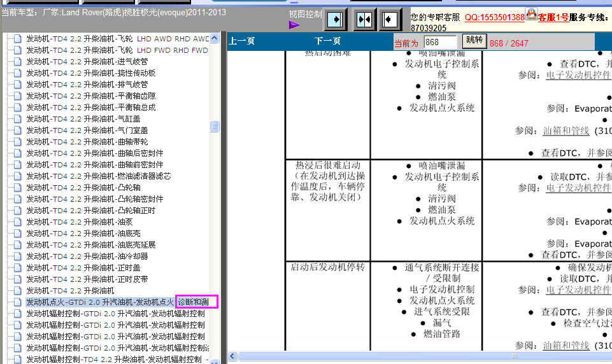Select 发动机-TD4 2.2 升柴油机-曲轴带轮
This screenshot has width=612, height=364.
tap(87, 142)
